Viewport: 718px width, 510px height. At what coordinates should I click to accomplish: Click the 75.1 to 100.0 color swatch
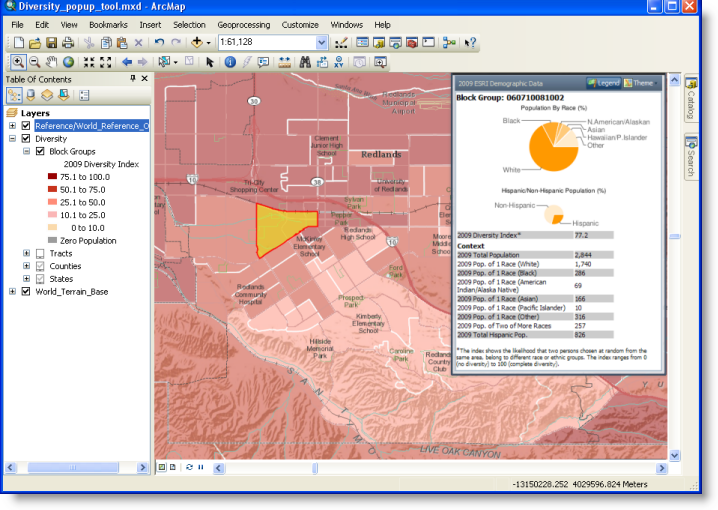[52, 176]
